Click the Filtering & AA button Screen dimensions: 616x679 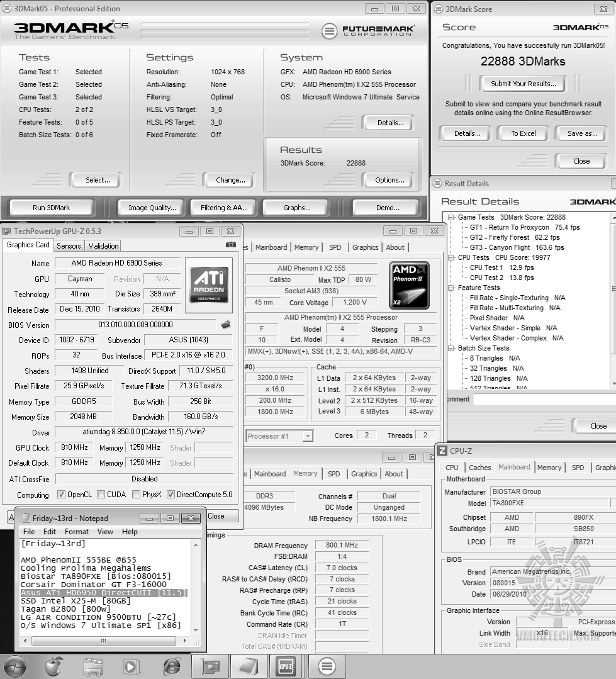pyautogui.click(x=224, y=208)
